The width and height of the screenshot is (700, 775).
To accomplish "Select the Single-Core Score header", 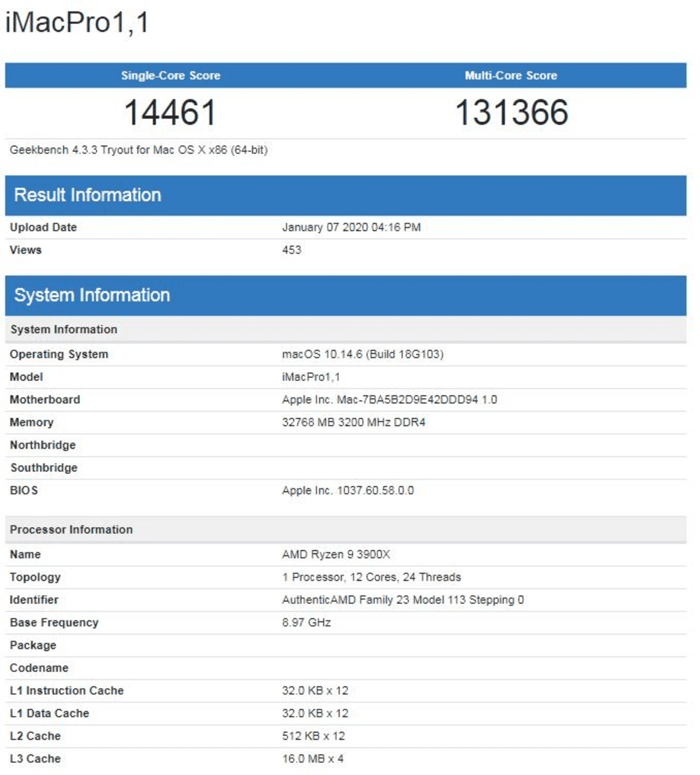I will tap(171, 75).
